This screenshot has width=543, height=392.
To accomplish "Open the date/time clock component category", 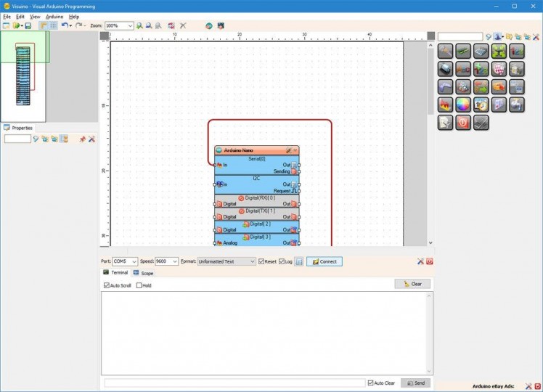I will pos(481,105).
